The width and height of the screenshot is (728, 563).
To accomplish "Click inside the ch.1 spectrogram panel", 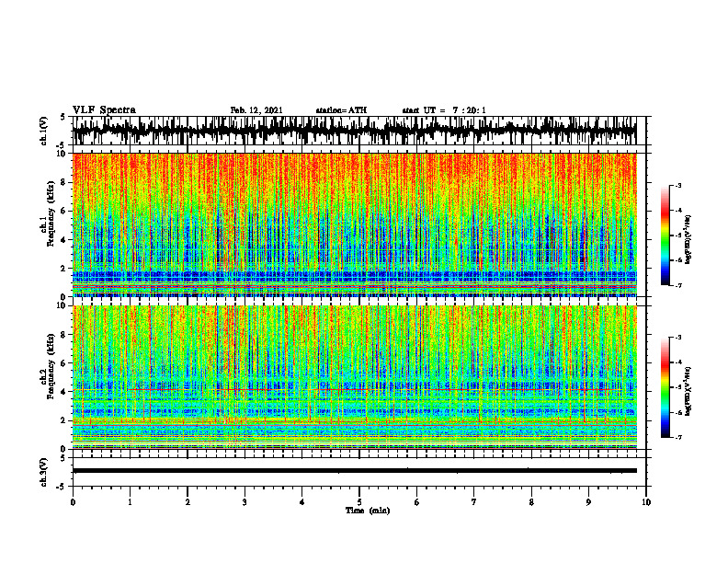I will (x=354, y=224).
